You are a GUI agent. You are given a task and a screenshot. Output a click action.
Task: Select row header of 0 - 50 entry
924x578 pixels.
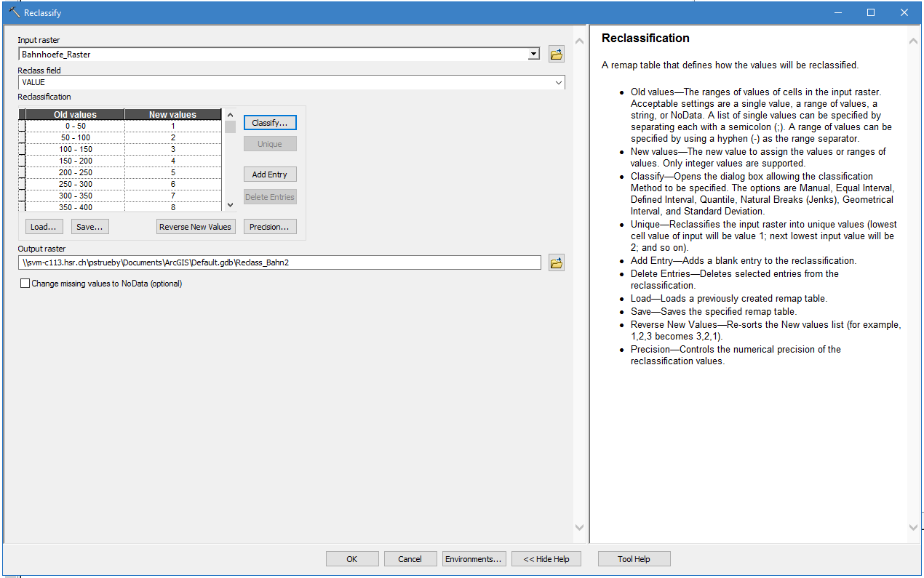[x=22, y=126]
